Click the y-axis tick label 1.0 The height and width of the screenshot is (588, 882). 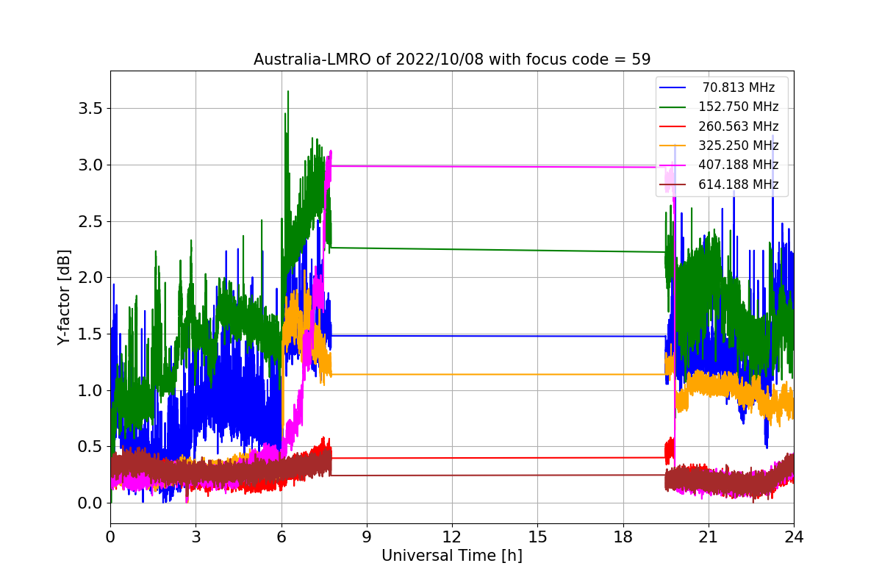[91, 390]
